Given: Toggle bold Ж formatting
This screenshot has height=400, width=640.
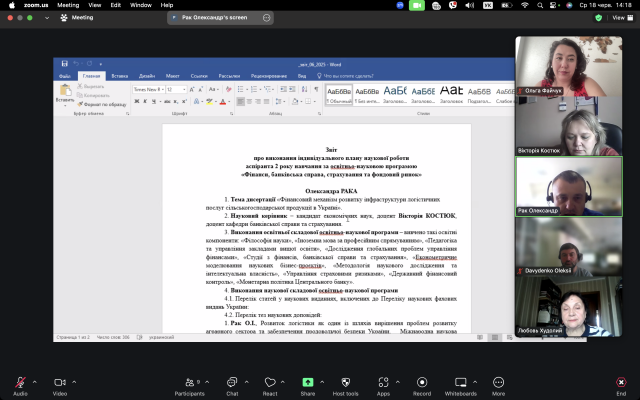Looking at the screenshot, I should [x=137, y=102].
